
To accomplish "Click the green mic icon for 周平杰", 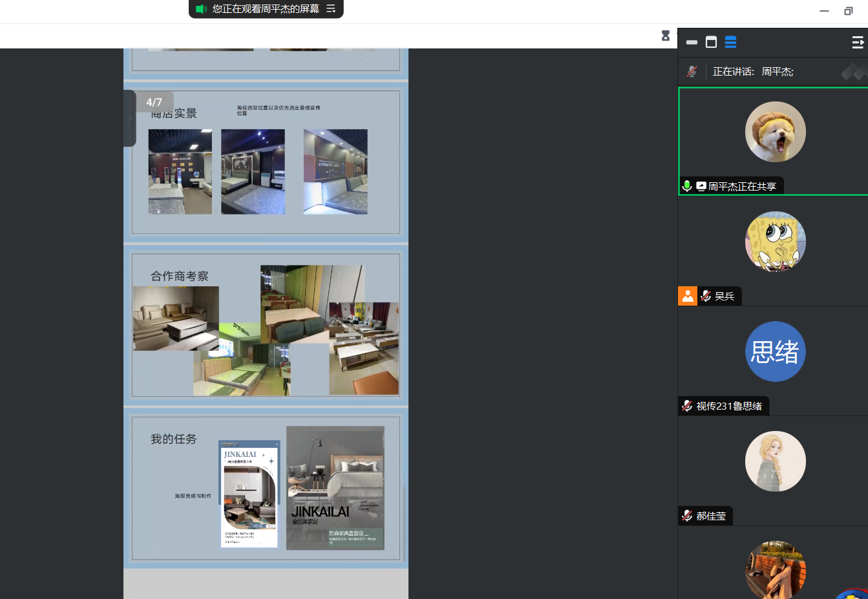I will point(687,186).
